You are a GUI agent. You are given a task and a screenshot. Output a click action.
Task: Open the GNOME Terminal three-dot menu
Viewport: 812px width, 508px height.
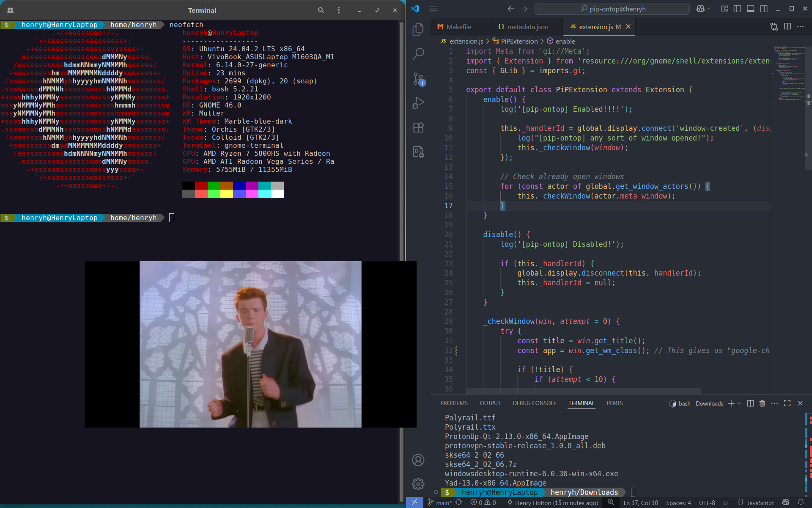(x=339, y=10)
